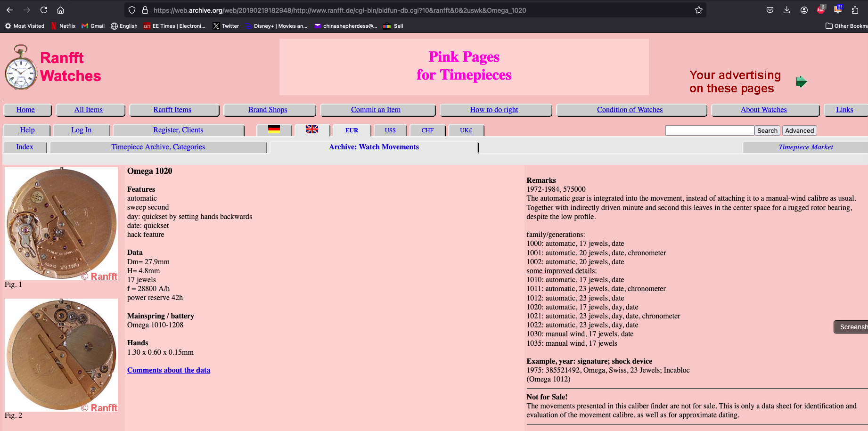Switch to Archive: Watch Movements tab
The height and width of the screenshot is (431, 868).
click(374, 147)
